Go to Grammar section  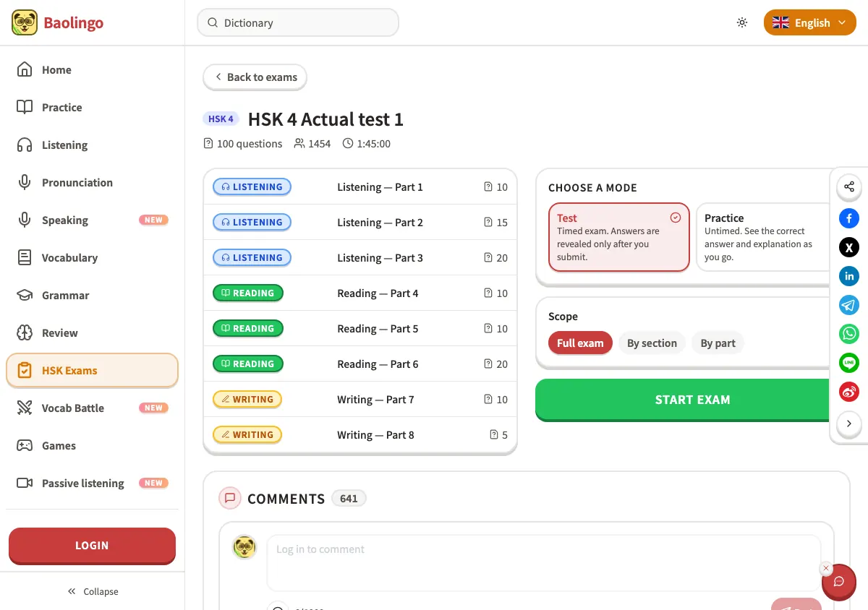(x=92, y=295)
